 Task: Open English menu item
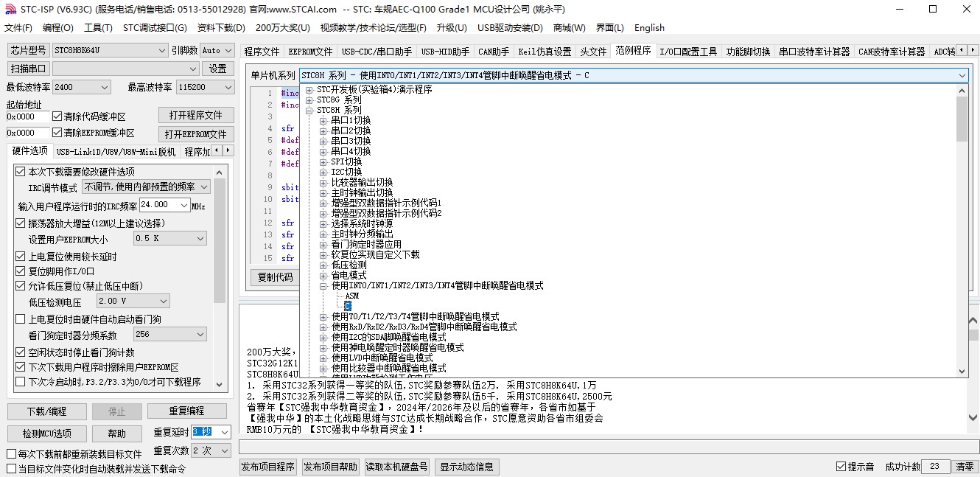(649, 28)
